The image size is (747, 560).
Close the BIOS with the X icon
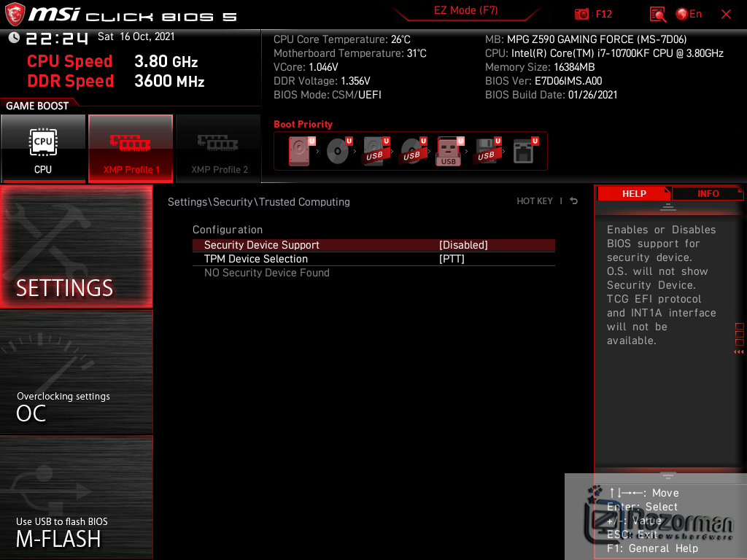(726, 15)
